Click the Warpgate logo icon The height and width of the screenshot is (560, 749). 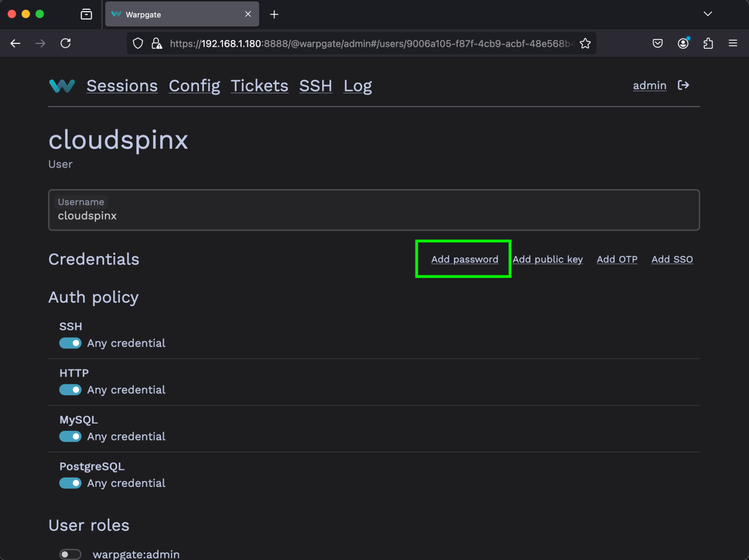(61, 86)
